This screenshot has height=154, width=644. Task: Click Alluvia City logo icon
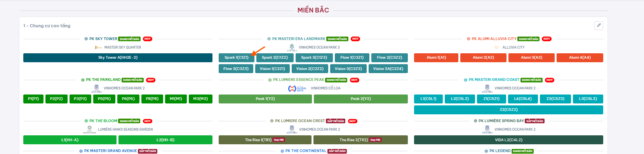497,47
